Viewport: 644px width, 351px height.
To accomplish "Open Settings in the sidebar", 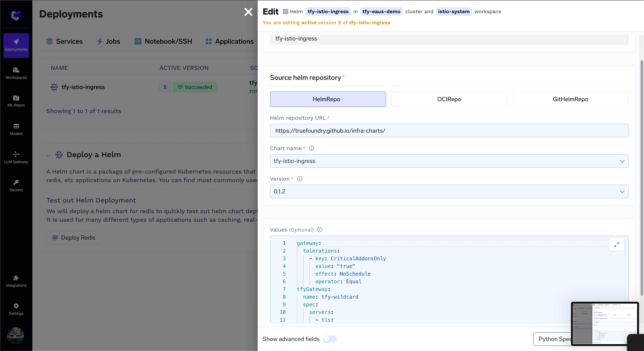I will pos(16,309).
